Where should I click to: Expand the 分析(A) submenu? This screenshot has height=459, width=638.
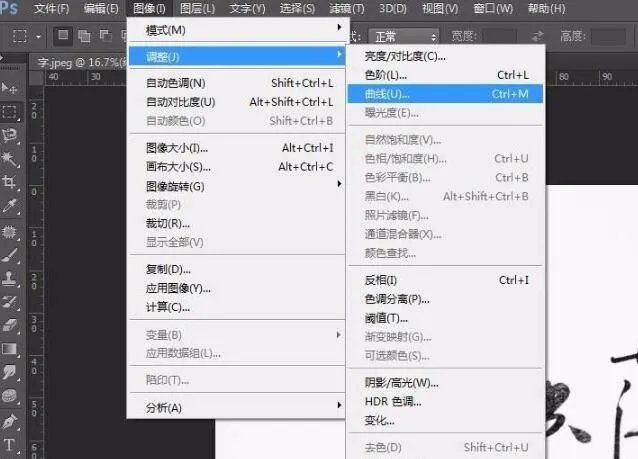pos(237,407)
